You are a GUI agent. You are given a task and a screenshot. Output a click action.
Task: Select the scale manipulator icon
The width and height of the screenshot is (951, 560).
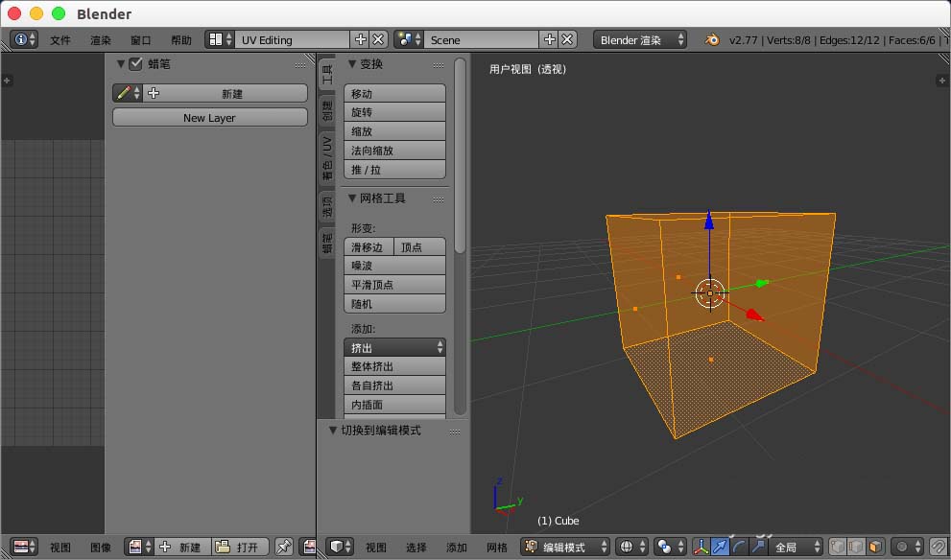point(759,547)
